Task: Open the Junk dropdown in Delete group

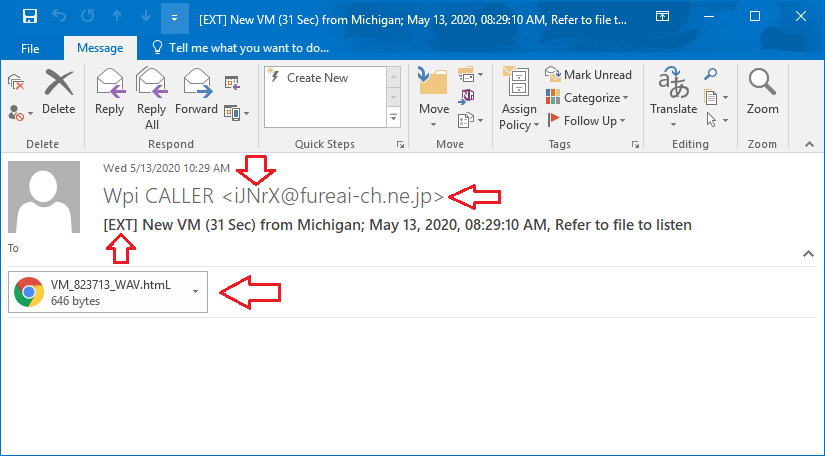Action: click(x=21, y=113)
